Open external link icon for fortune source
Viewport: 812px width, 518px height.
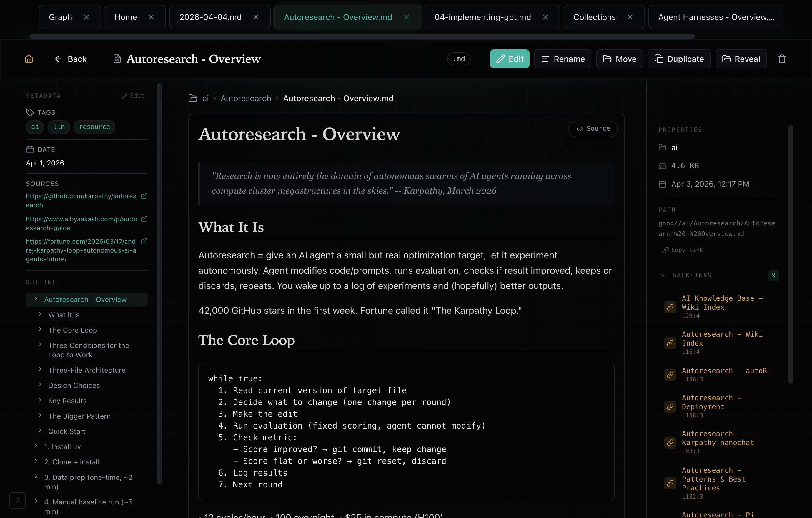tap(144, 241)
